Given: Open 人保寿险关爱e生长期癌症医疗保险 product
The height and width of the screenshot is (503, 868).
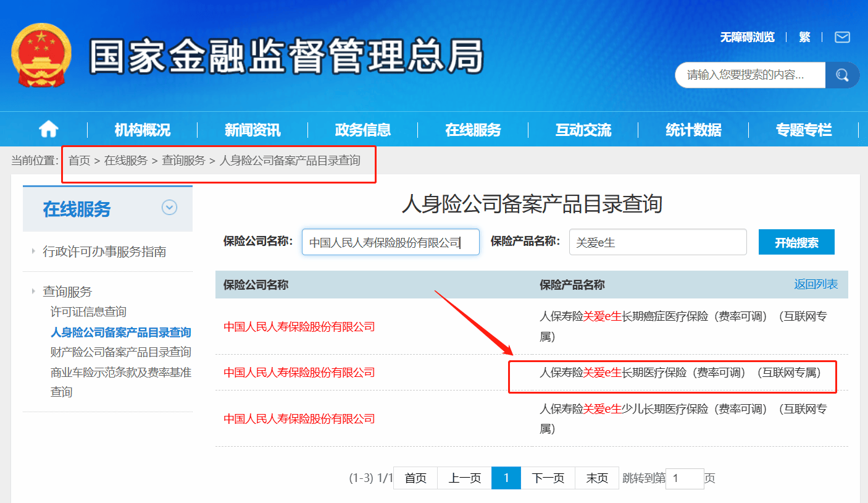Looking at the screenshot, I should pos(683,326).
